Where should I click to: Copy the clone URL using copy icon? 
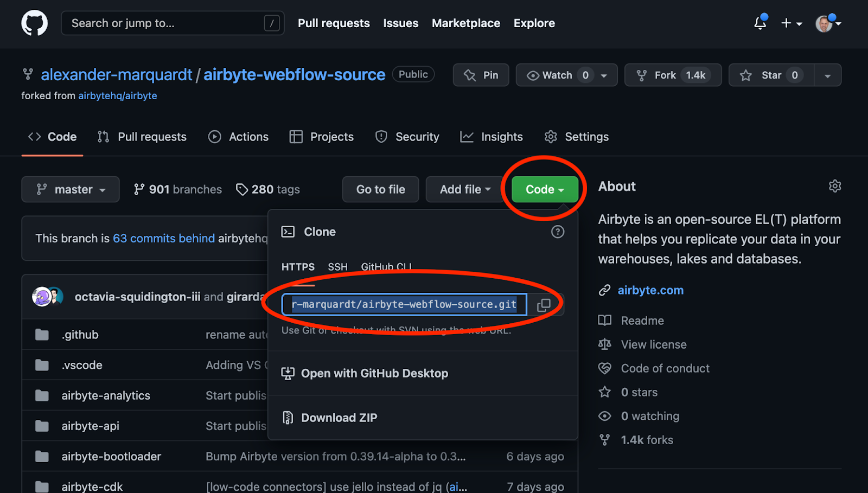pos(544,304)
